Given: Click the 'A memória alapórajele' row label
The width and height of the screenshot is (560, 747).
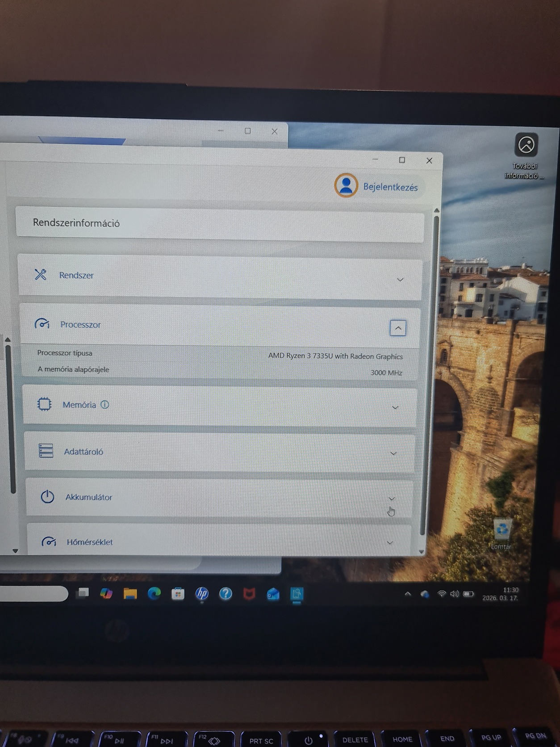Looking at the screenshot, I should 73,369.
